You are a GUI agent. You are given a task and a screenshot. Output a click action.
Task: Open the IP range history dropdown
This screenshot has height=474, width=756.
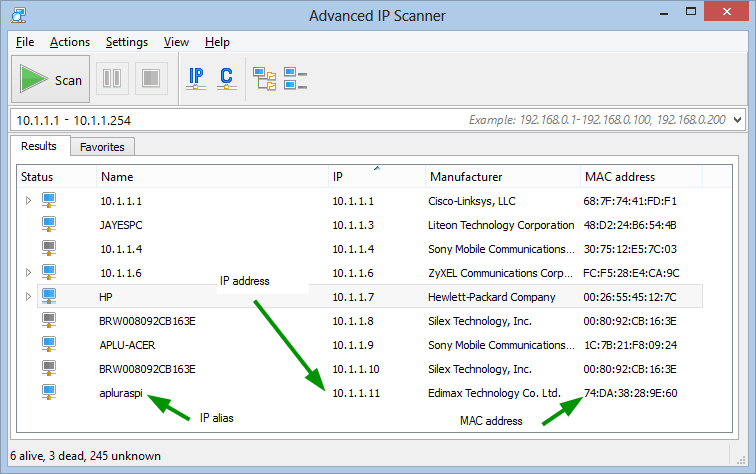[x=737, y=120]
